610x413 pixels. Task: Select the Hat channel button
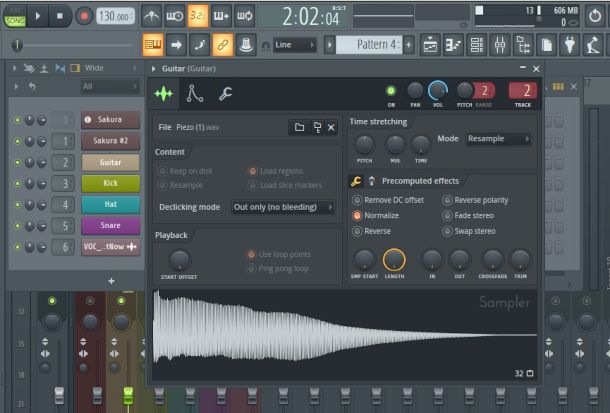110,205
